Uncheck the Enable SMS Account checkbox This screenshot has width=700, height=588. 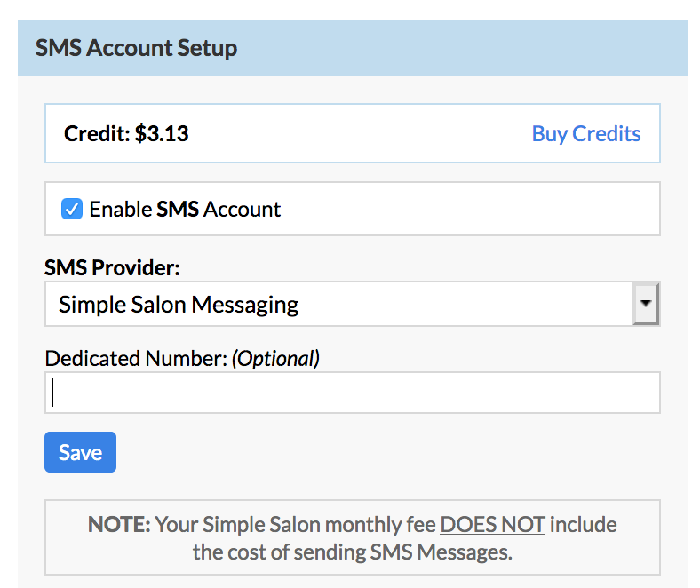(71, 209)
